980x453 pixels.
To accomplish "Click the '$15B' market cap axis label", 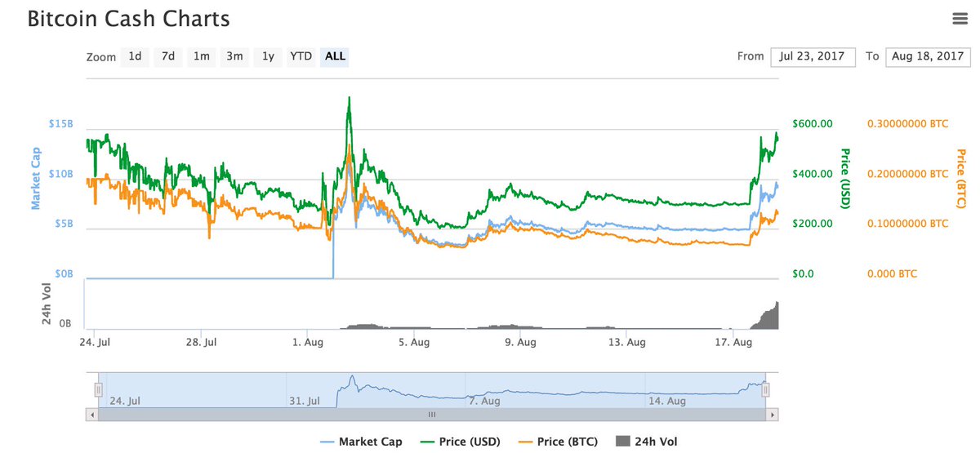I will [60, 124].
